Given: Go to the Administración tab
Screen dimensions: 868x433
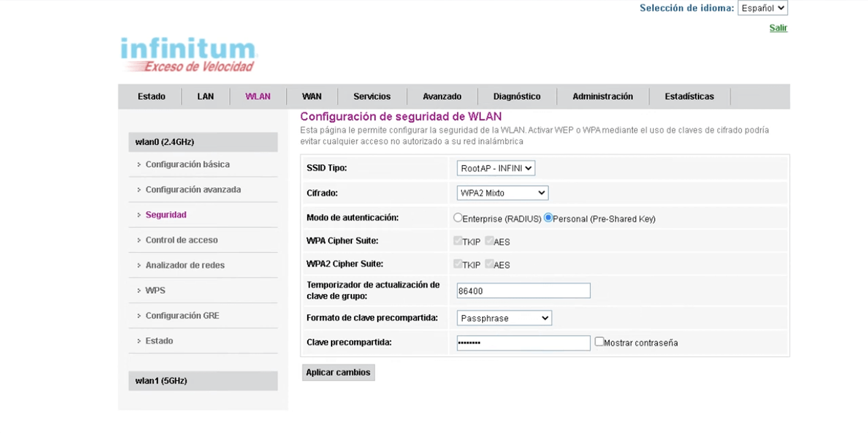Looking at the screenshot, I should click(602, 97).
